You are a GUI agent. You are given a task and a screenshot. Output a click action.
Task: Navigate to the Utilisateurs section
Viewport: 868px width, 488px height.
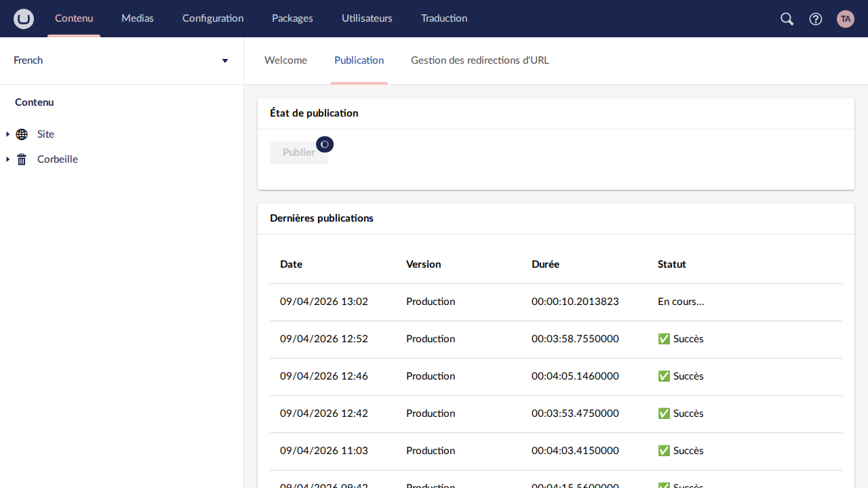pos(367,18)
